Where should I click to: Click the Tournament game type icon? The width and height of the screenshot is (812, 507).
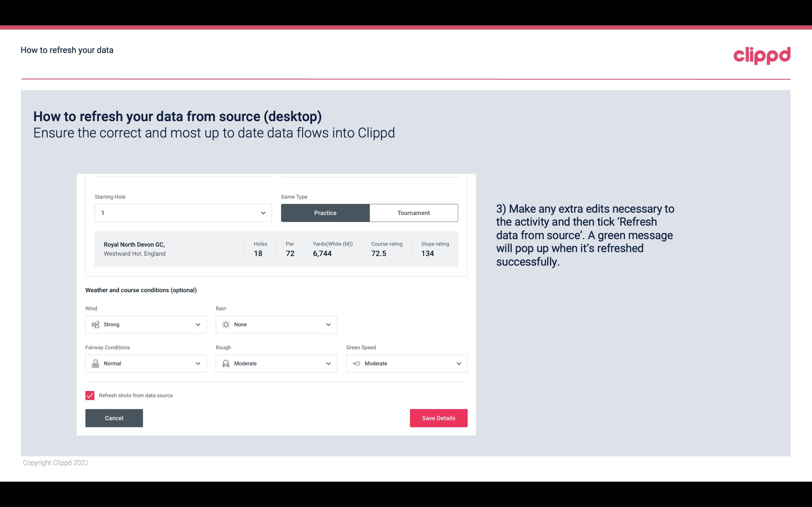tap(413, 213)
